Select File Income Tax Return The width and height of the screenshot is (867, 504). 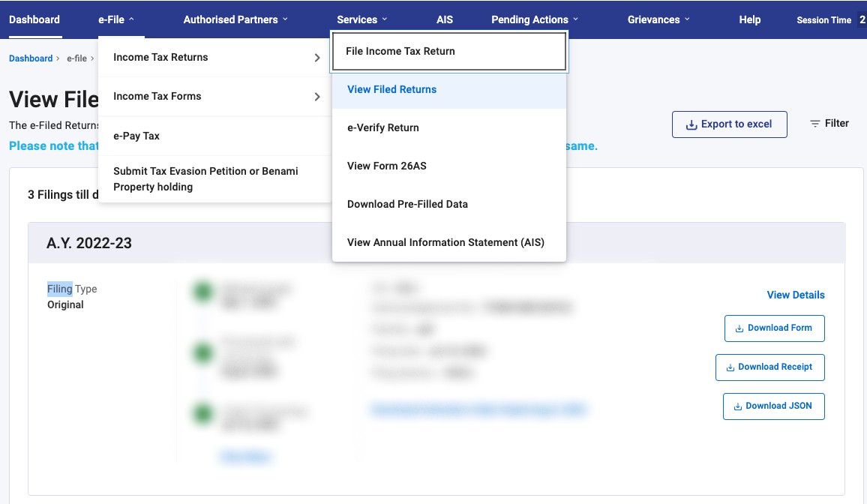[x=401, y=51]
